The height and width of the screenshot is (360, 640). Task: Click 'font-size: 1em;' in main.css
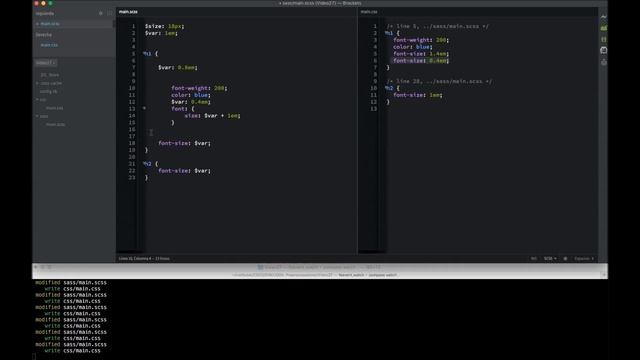[418, 95]
